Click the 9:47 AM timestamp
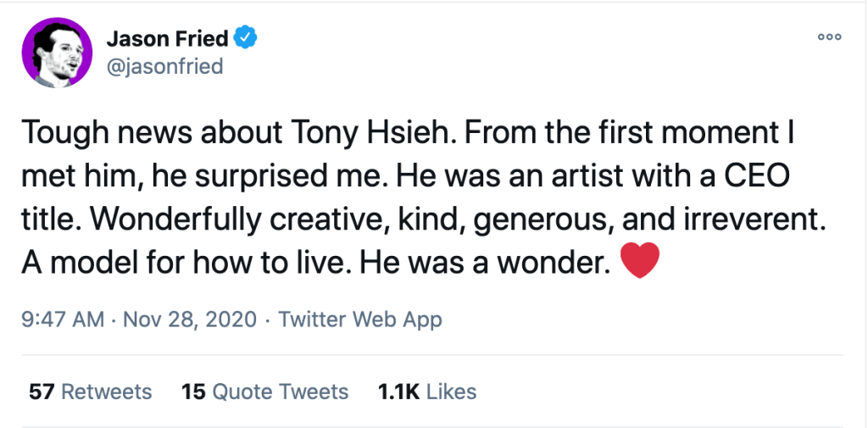Viewport: 868px width, 428px height. pyautogui.click(x=60, y=320)
